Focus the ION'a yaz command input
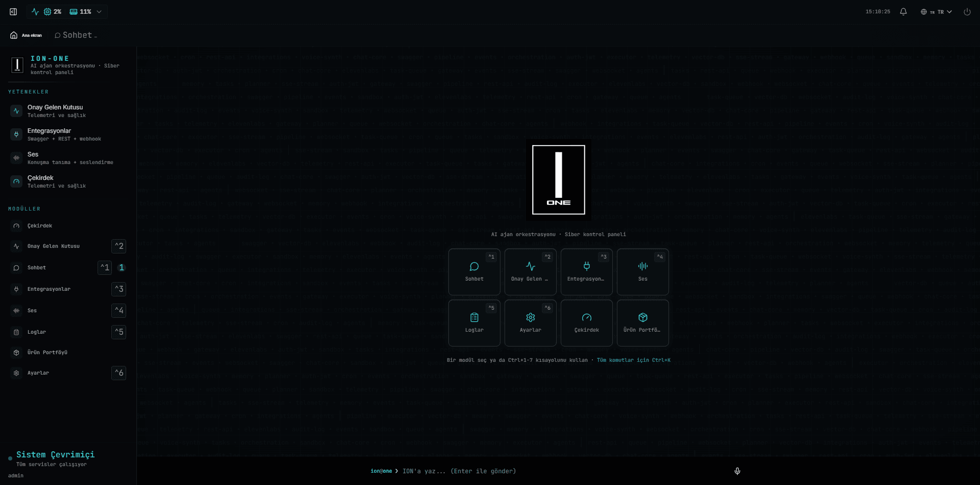The width and height of the screenshot is (980, 485). coord(564,471)
